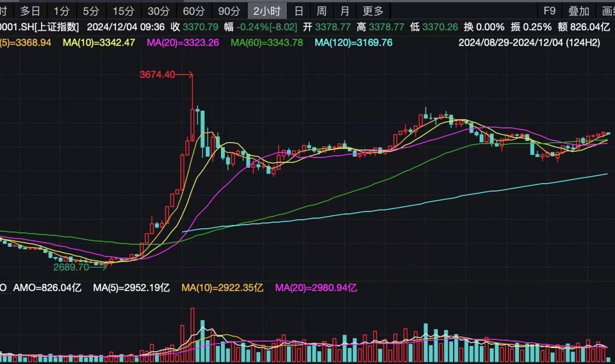Select the 1分 timeframe tab
The height and width of the screenshot is (364, 615).
(x=62, y=11)
